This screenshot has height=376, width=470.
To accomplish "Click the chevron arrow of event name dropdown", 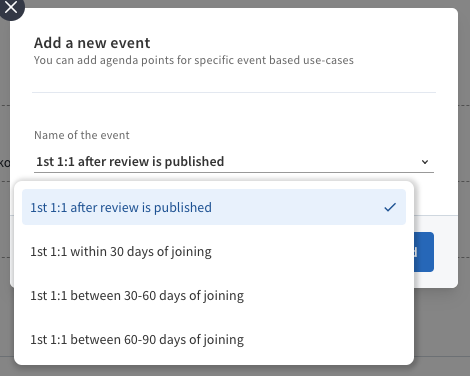I will click(425, 162).
